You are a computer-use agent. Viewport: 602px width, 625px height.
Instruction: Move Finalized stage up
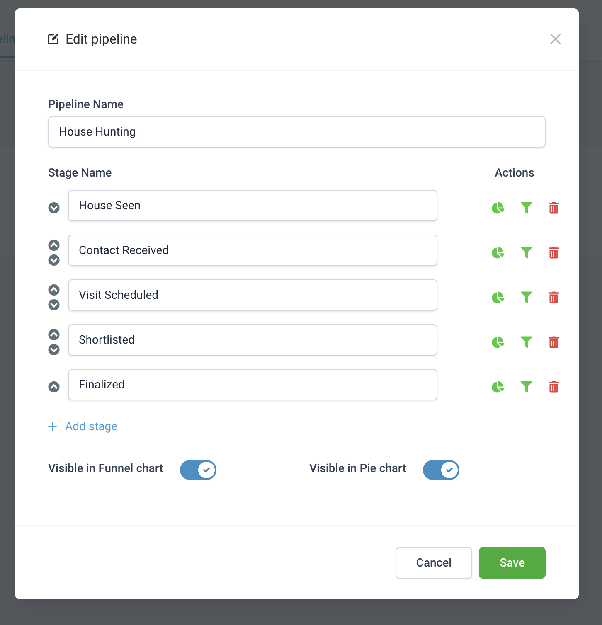54,387
